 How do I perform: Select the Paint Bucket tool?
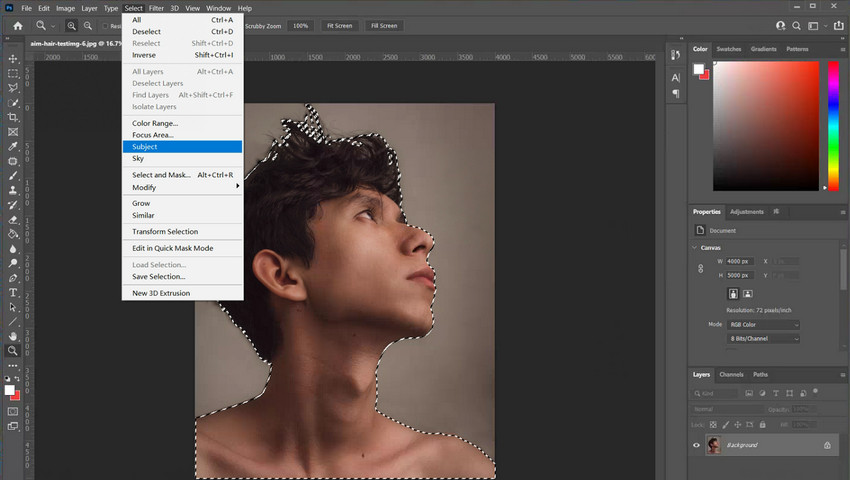pyautogui.click(x=13, y=234)
